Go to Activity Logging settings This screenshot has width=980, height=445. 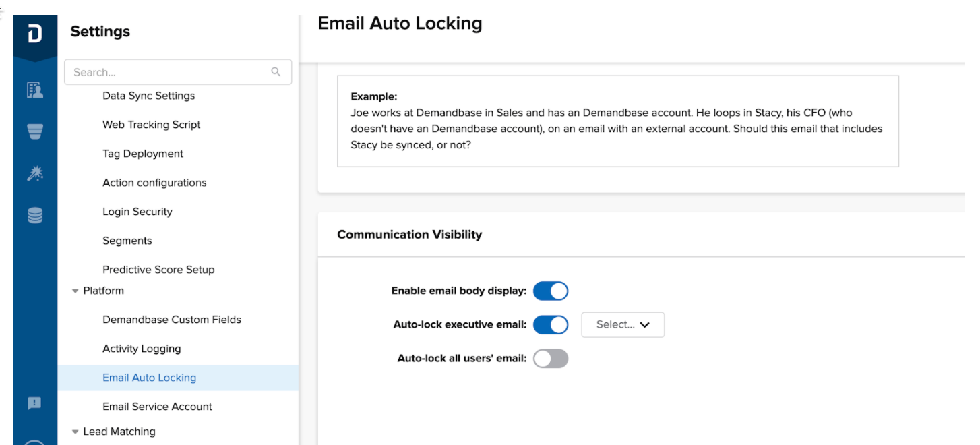coord(142,349)
